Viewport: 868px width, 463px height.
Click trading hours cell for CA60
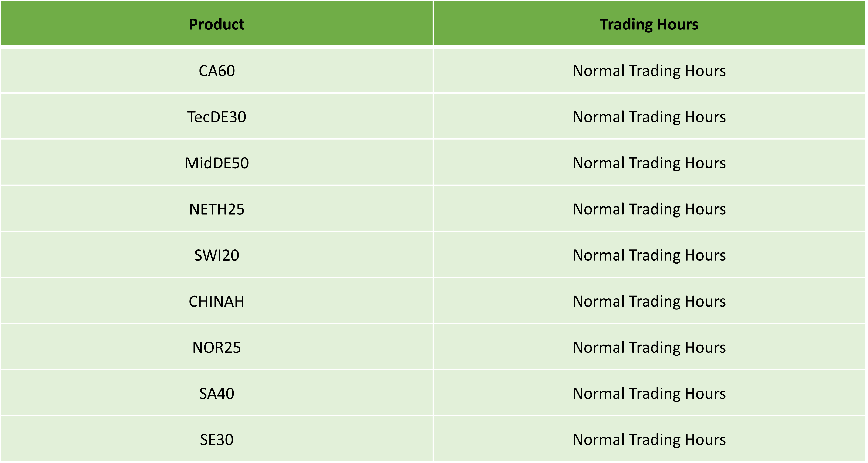tap(649, 71)
